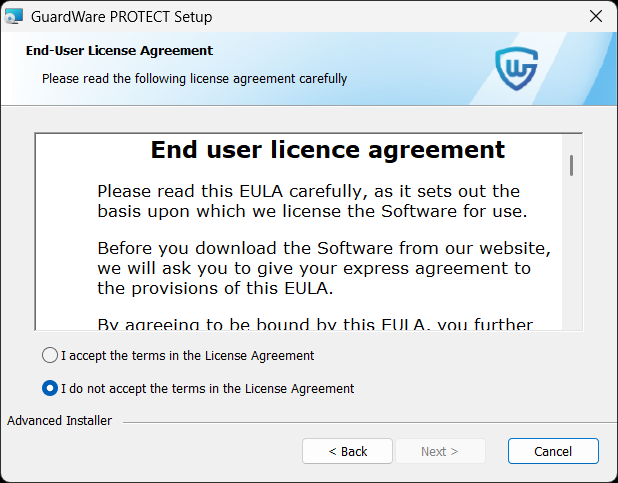Click the EULA scrollbar track below thumb
Viewport: 618px width, 483px height.
[571, 260]
